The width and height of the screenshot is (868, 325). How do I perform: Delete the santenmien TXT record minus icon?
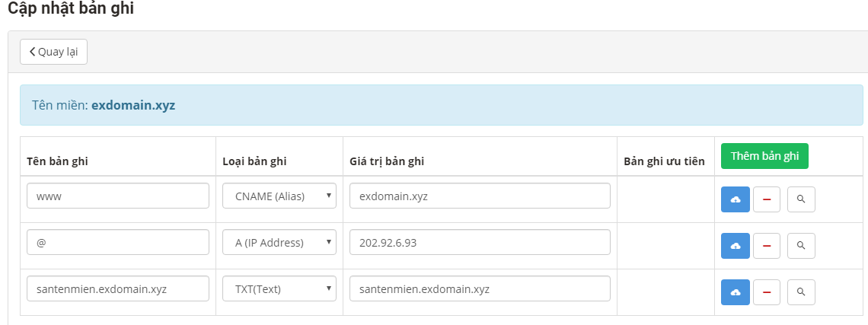click(x=767, y=292)
